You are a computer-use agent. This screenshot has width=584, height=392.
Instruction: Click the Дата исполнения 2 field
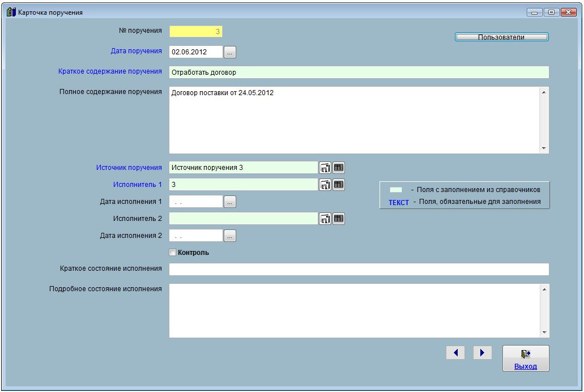[x=196, y=236]
